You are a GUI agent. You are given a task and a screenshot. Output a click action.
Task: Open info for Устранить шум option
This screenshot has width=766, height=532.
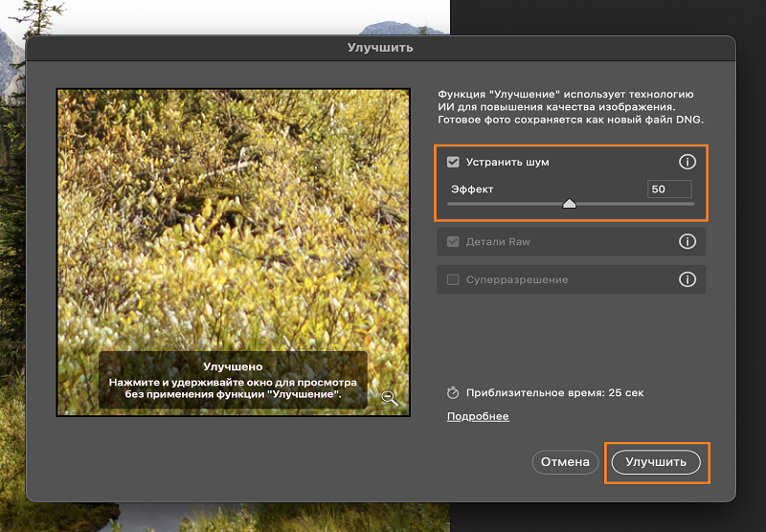pos(687,162)
